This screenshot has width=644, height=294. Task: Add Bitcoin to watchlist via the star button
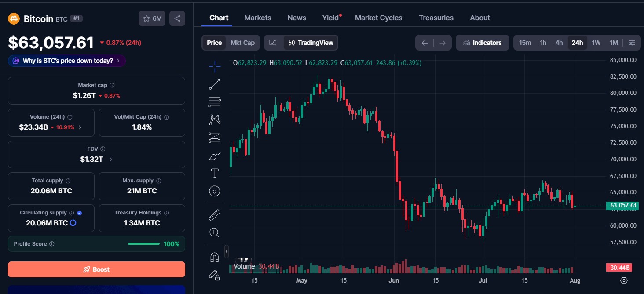click(x=152, y=18)
